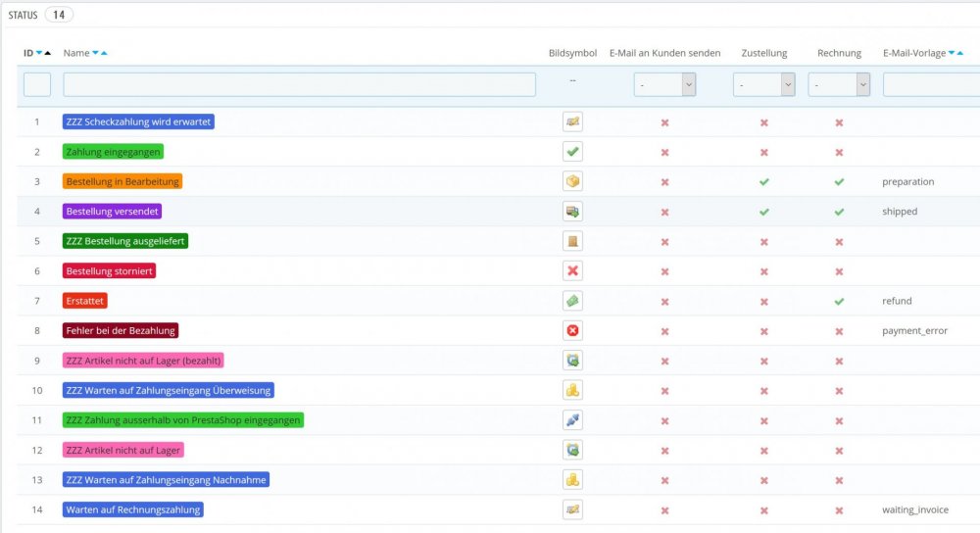Click the E-Mail an Kunden senden header
980x533 pixels.
[x=664, y=53]
